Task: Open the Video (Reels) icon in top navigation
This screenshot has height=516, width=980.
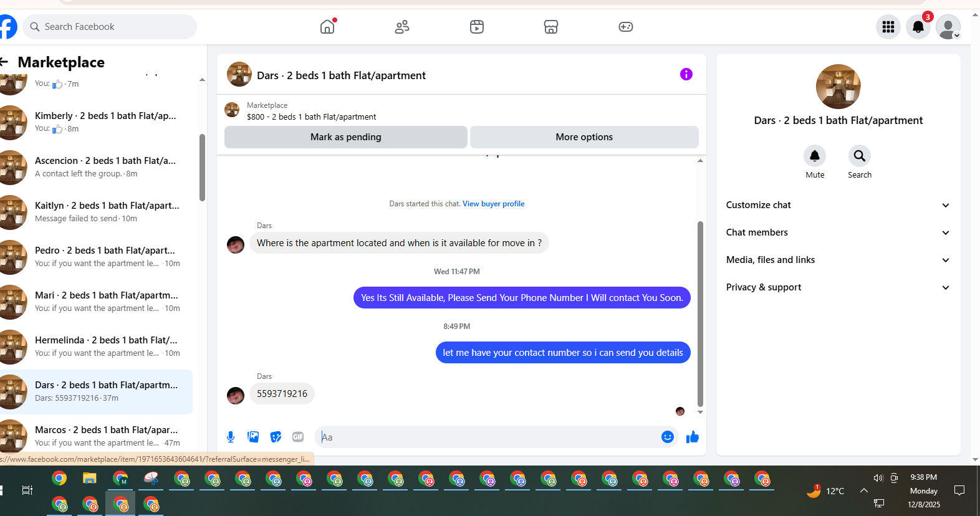Action: click(477, 27)
